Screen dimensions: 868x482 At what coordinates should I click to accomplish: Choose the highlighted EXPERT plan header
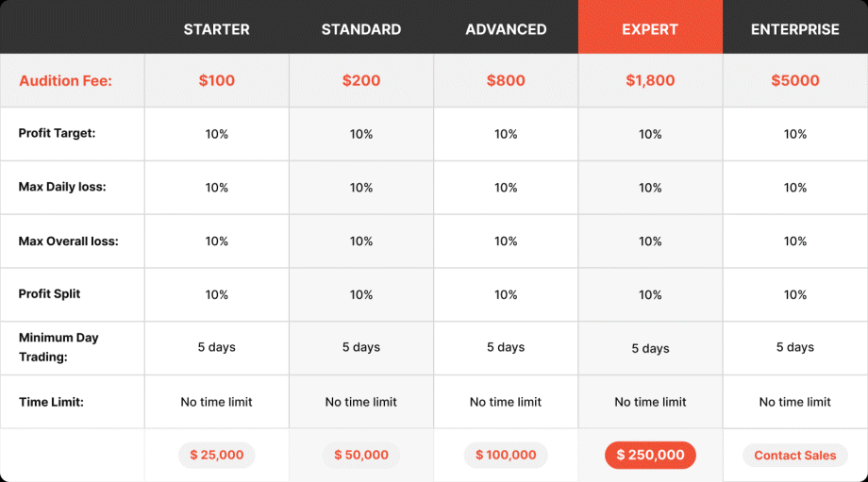pyautogui.click(x=650, y=27)
